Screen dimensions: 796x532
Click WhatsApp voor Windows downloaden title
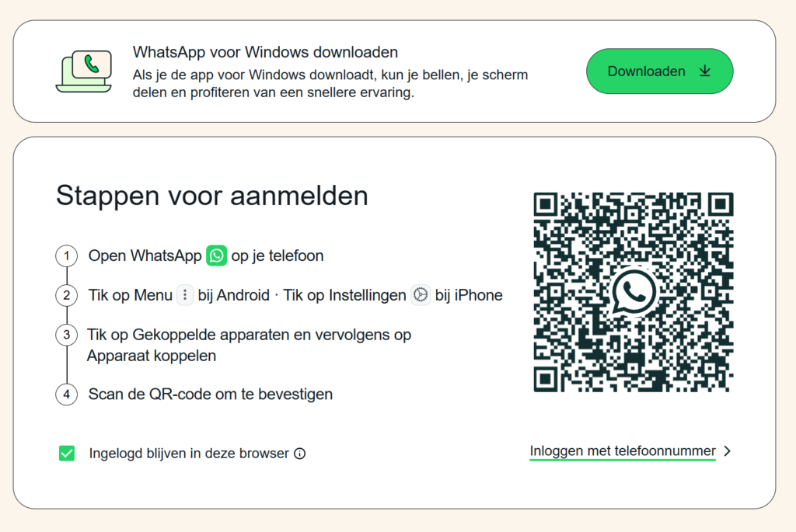265,52
